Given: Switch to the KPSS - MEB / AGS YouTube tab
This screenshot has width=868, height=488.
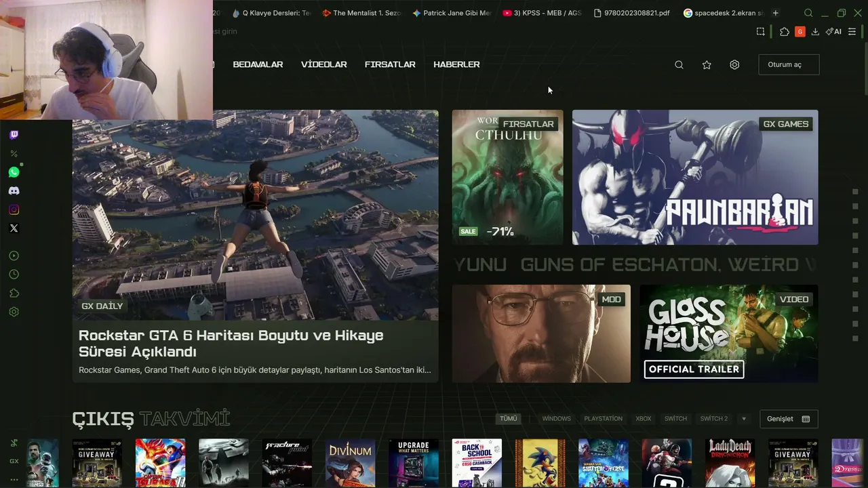Looking at the screenshot, I should (x=542, y=13).
